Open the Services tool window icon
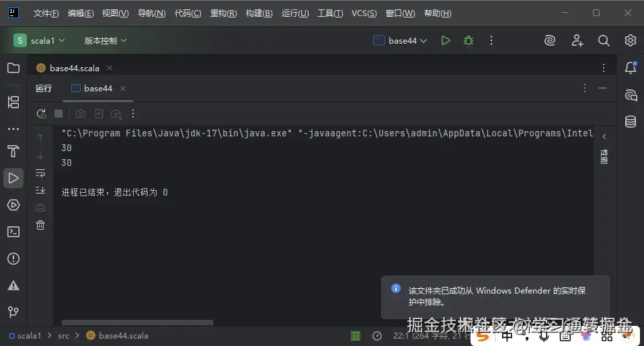Image resolution: width=644 pixels, height=346 pixels. pos(13,205)
